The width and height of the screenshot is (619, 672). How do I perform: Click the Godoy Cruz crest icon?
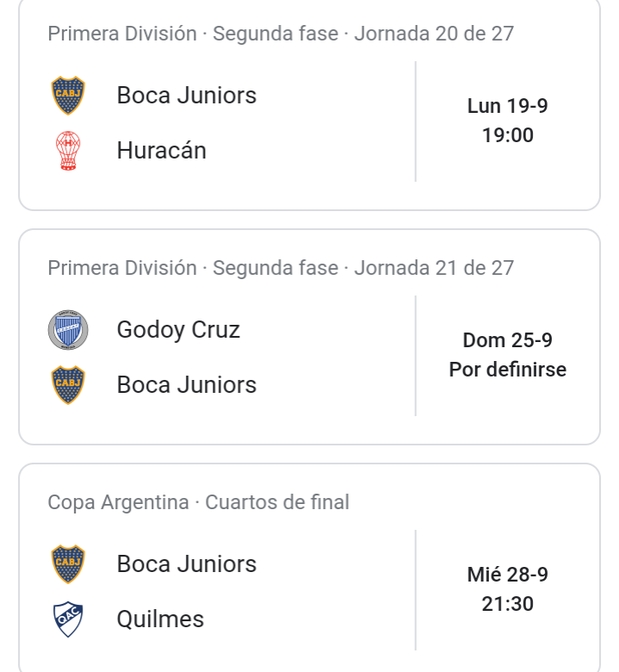[68, 330]
